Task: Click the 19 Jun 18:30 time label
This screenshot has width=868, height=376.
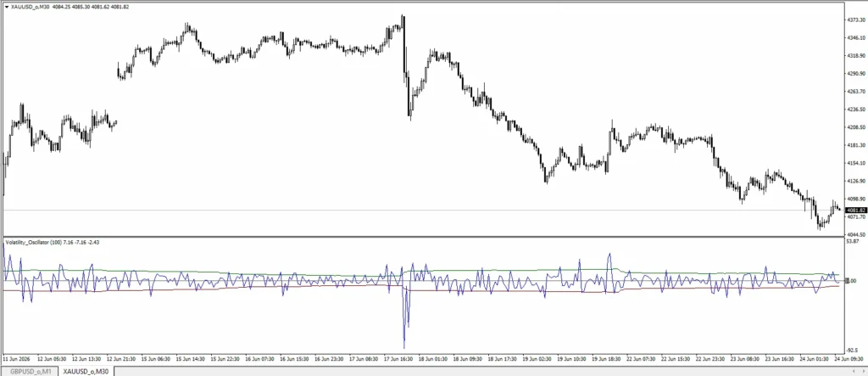Action: [606, 359]
